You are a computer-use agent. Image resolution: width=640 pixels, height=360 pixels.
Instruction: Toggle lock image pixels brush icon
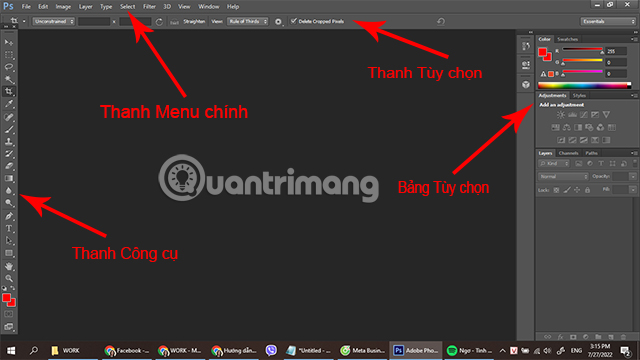pyautogui.click(x=567, y=190)
